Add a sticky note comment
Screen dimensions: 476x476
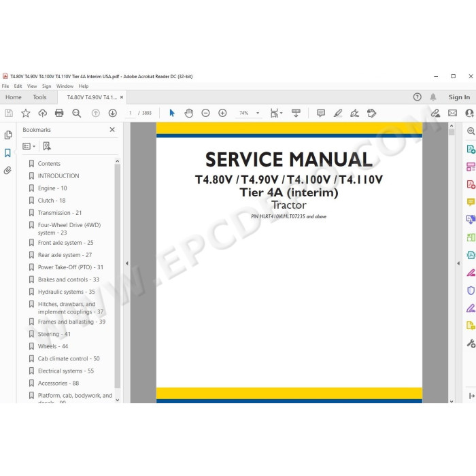(321, 114)
